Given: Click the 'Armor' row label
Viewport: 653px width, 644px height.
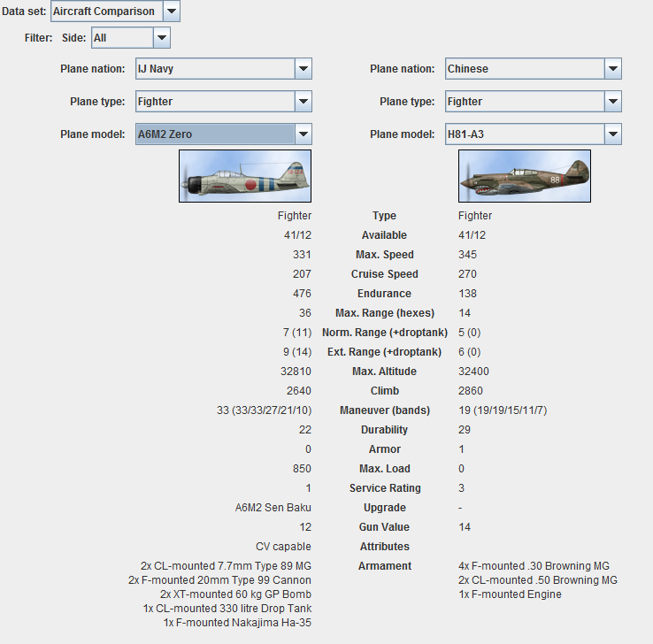Looking at the screenshot, I should (x=385, y=449).
